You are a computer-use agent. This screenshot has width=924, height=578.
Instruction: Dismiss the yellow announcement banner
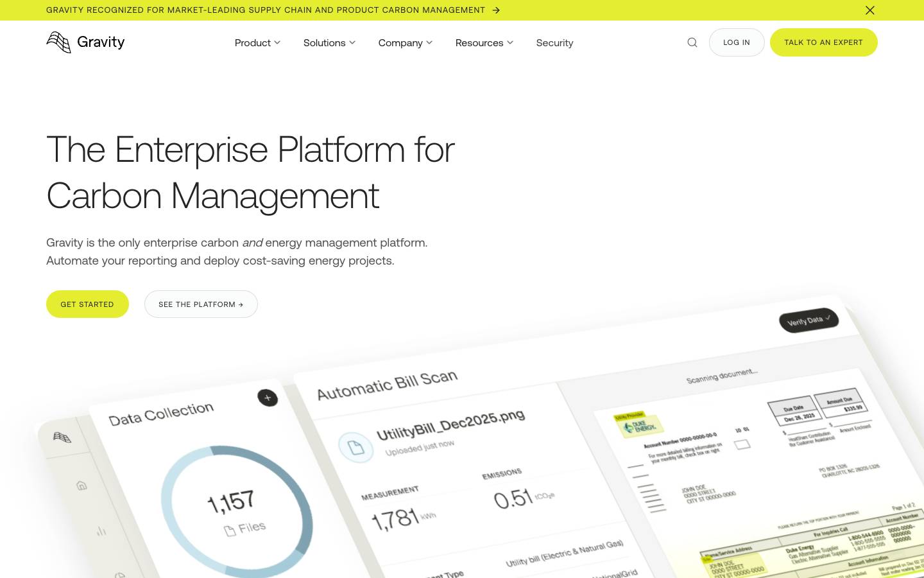[870, 10]
